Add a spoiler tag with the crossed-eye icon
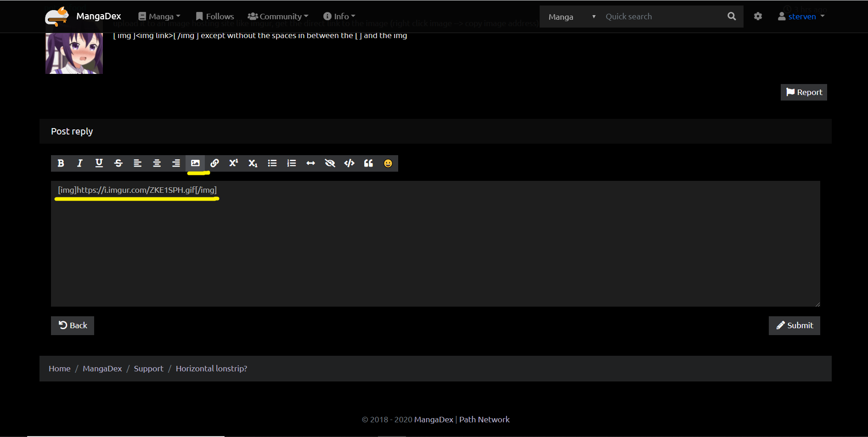 (x=330, y=163)
